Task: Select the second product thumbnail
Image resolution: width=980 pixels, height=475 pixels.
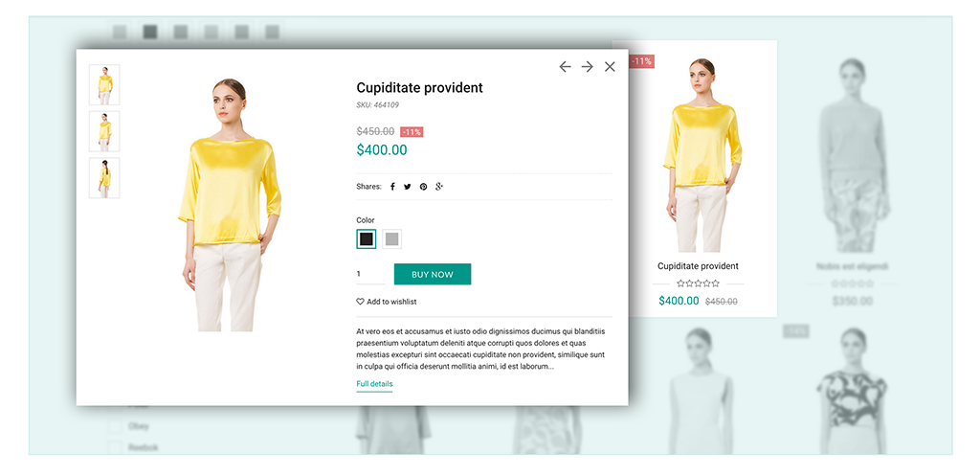Action: (x=104, y=131)
